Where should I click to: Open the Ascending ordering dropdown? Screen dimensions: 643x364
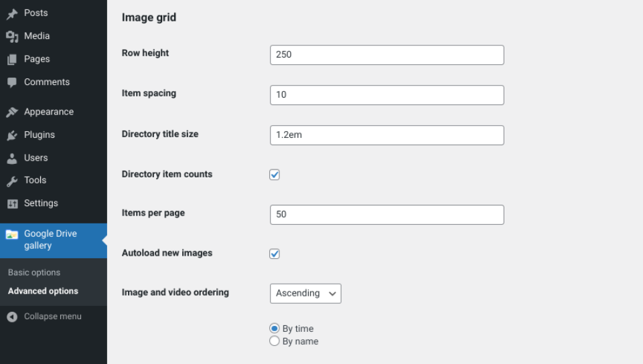coord(305,293)
